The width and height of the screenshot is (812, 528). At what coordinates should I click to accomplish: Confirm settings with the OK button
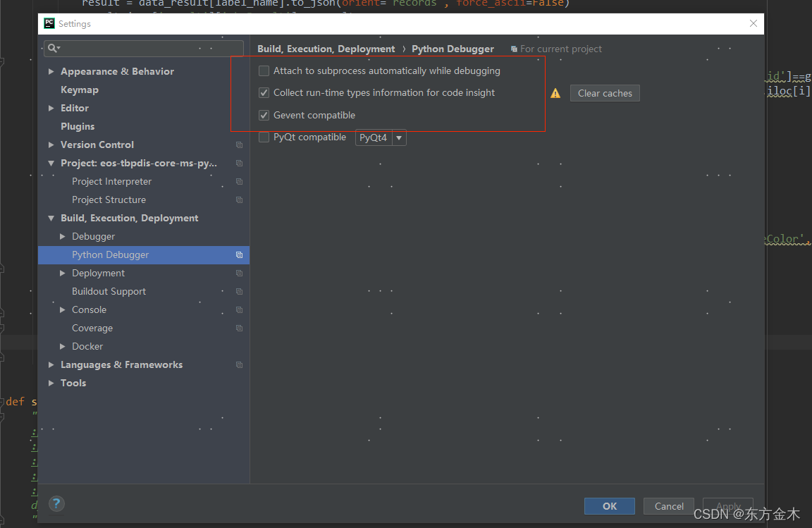pos(609,506)
